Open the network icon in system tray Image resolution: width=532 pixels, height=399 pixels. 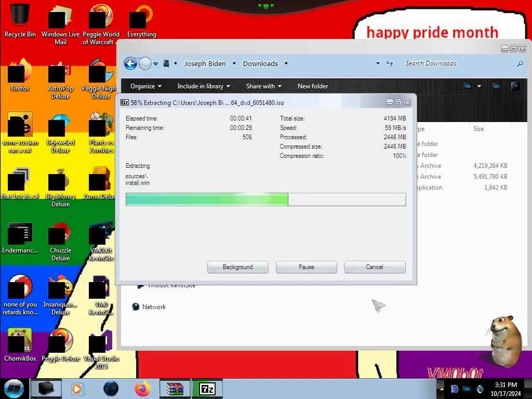click(467, 389)
